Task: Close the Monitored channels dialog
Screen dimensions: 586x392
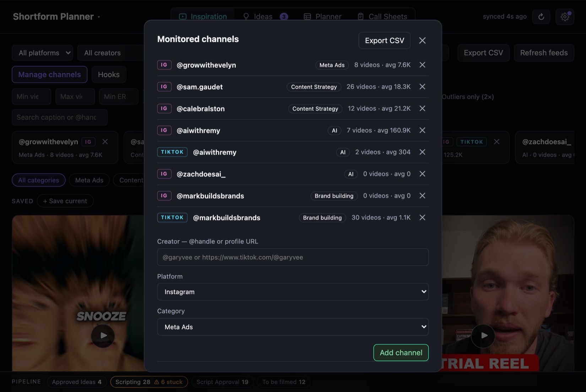Action: point(422,40)
